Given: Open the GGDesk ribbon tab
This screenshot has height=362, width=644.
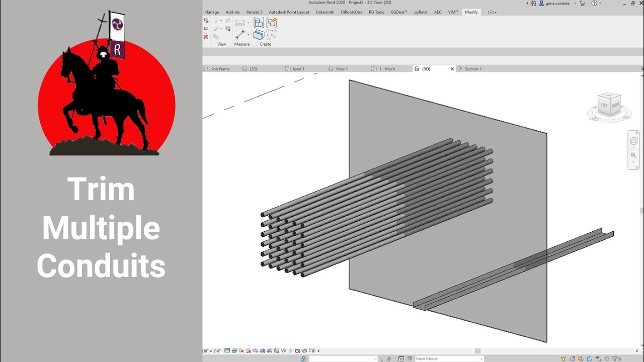Looking at the screenshot, I should point(399,12).
